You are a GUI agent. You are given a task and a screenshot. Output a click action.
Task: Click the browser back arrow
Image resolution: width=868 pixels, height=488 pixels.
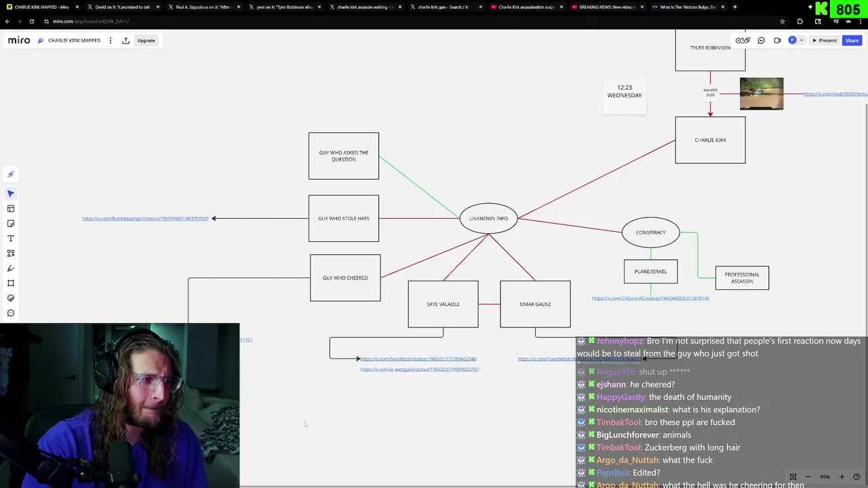click(x=7, y=21)
